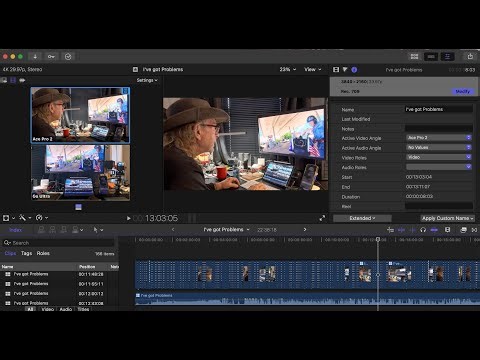480x360 pixels.
Task: Click the Insert clip edit icon
Action: click(x=52, y=230)
